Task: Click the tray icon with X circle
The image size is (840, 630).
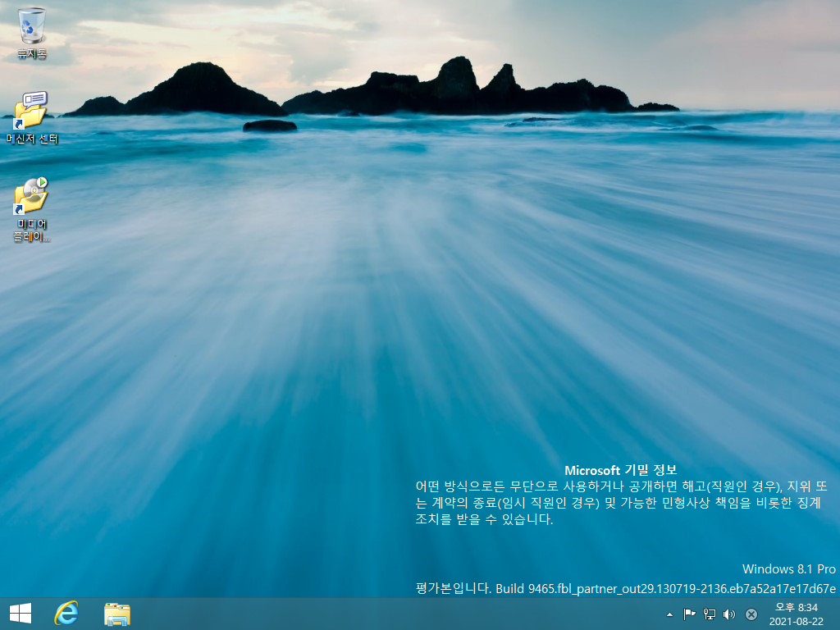Action: [751, 614]
